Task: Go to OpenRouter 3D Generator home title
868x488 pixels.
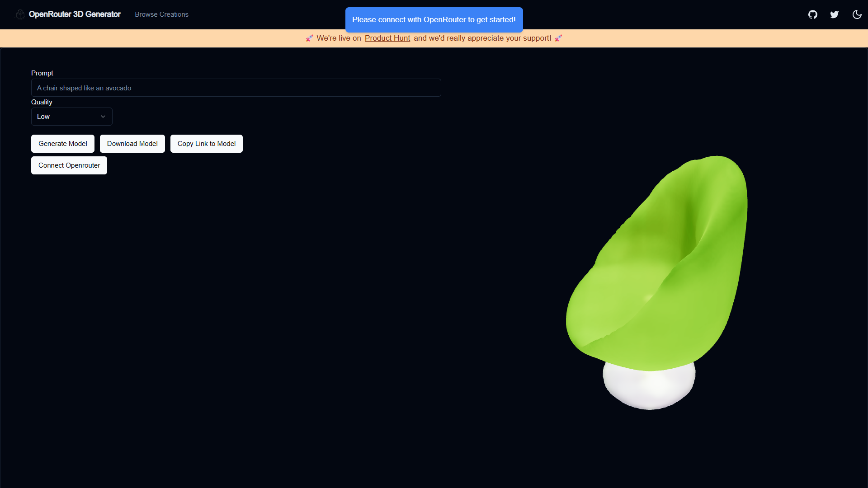Action: (x=75, y=14)
